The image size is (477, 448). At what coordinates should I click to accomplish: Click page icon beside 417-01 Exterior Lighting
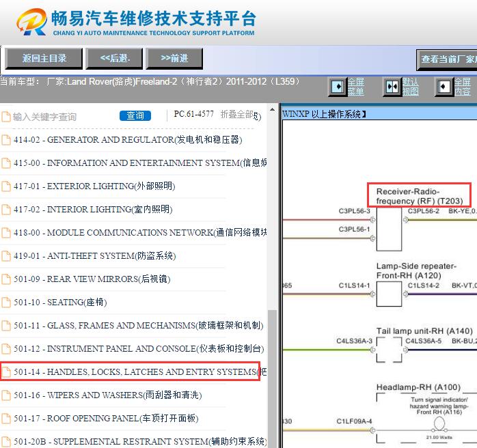point(5,186)
